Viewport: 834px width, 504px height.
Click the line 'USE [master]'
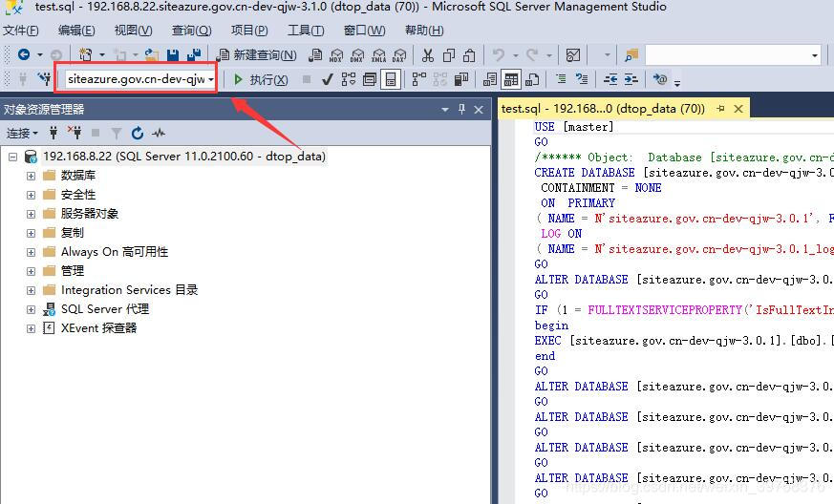click(574, 127)
